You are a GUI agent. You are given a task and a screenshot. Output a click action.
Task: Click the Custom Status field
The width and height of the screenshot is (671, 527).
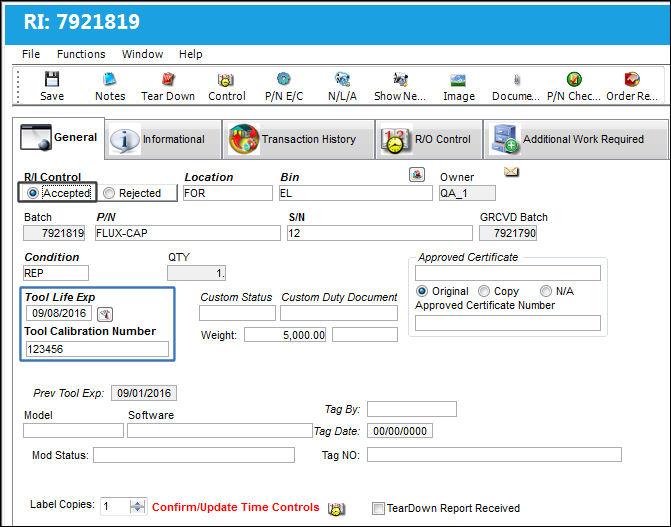click(237, 313)
